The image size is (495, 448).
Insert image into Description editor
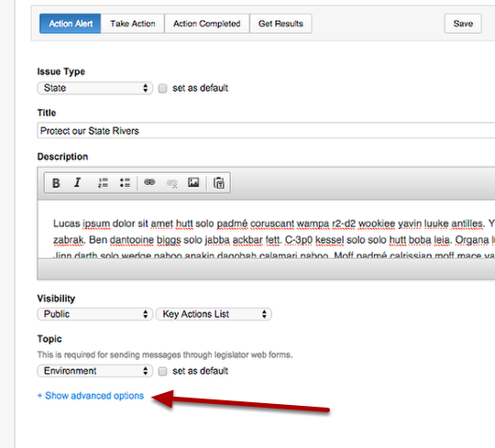click(193, 182)
